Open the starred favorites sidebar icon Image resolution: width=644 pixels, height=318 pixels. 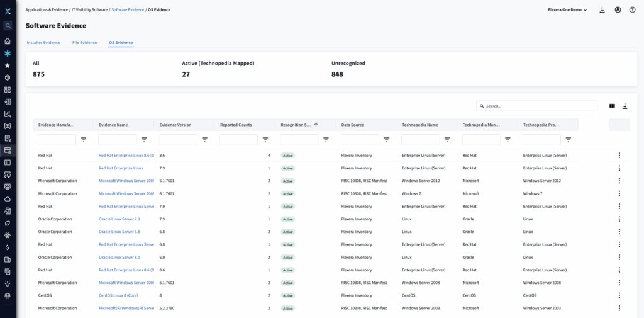click(x=8, y=65)
